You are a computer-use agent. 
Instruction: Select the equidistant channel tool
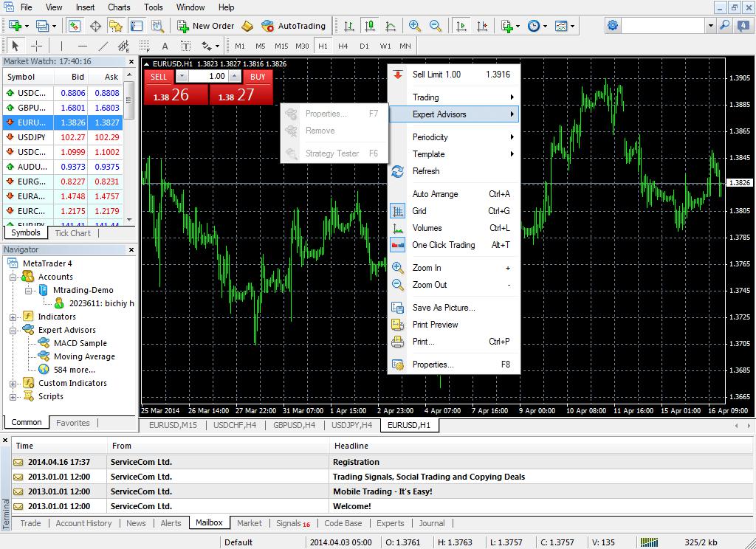[123, 46]
